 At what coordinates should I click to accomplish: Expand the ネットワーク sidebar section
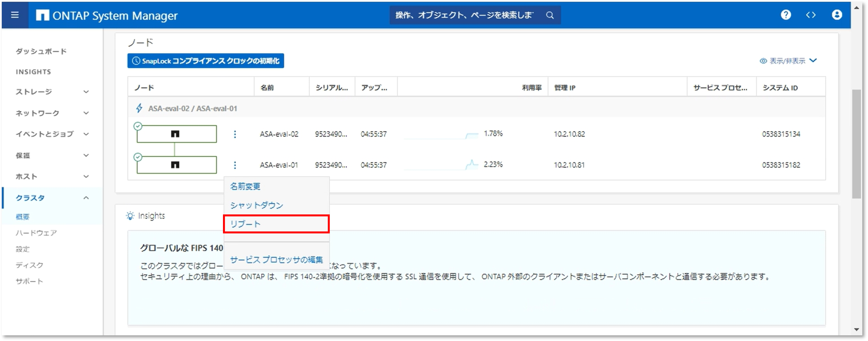pos(52,113)
